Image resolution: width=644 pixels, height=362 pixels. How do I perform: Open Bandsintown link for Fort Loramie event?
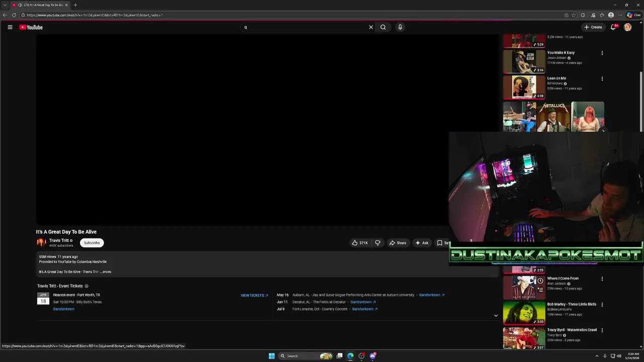(x=365, y=309)
